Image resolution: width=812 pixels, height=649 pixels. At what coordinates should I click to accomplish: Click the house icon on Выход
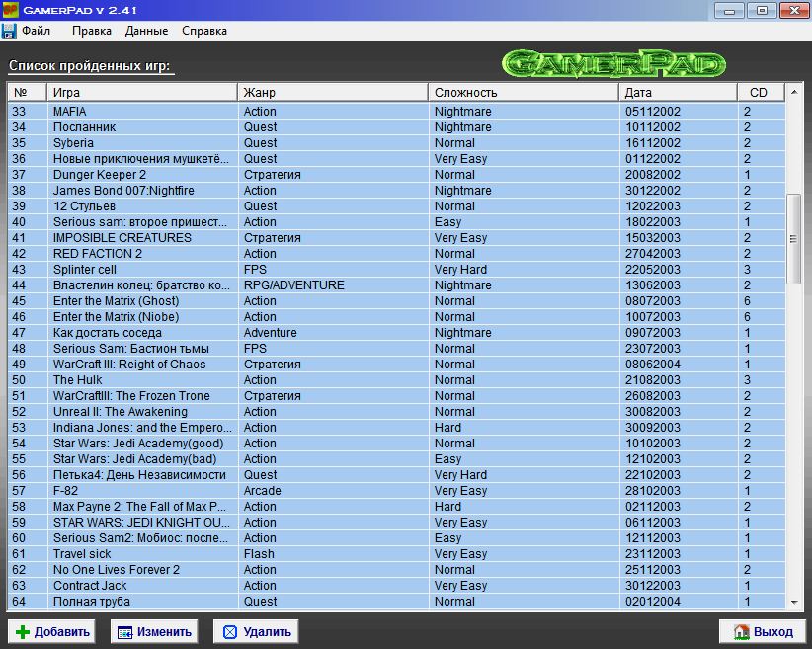point(741,631)
